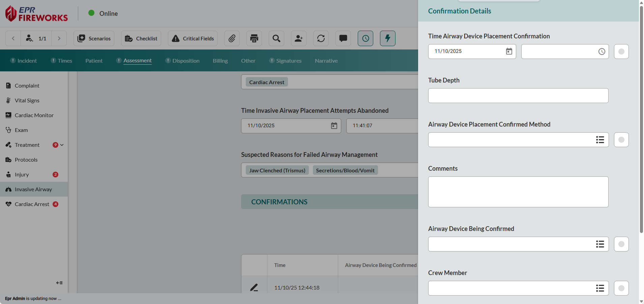Click the attachment paperclip icon

coord(232,38)
